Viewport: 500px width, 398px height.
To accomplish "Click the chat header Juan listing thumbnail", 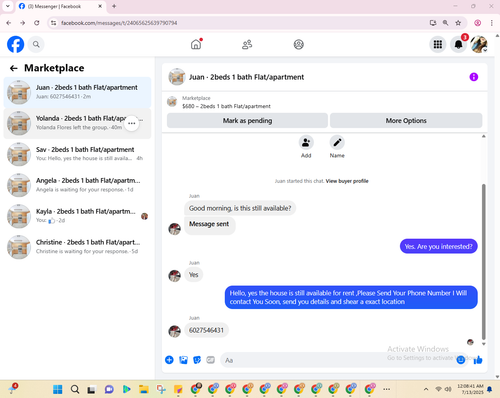I will click(177, 77).
